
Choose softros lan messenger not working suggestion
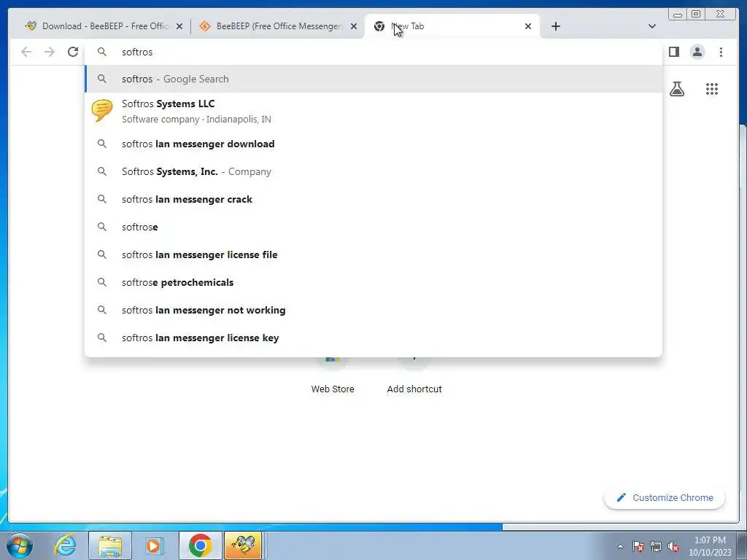(x=373, y=310)
